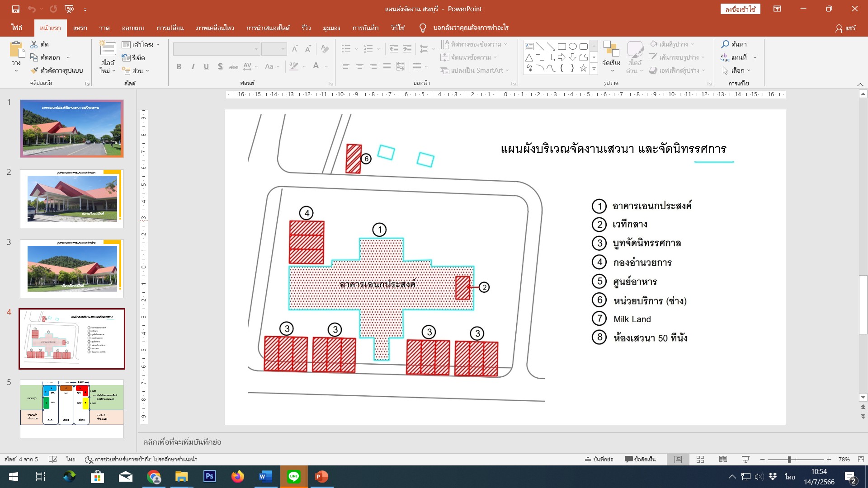Select the Format Painter (ตัวคัดวางรูปแบบ) tool
This screenshot has width=868, height=488.
tap(34, 70)
